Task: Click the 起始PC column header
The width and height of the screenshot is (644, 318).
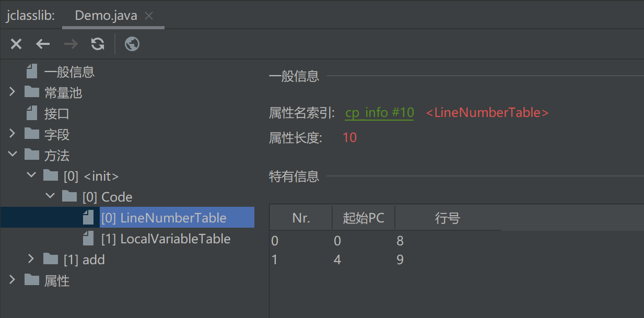Action: tap(364, 218)
